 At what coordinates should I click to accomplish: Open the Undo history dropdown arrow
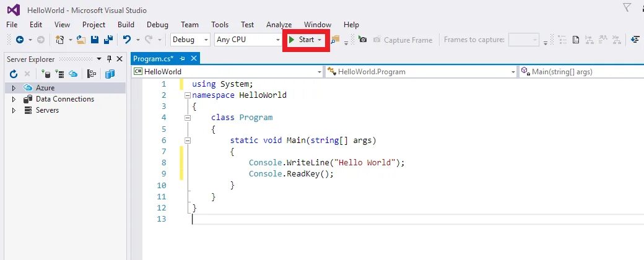(x=137, y=40)
